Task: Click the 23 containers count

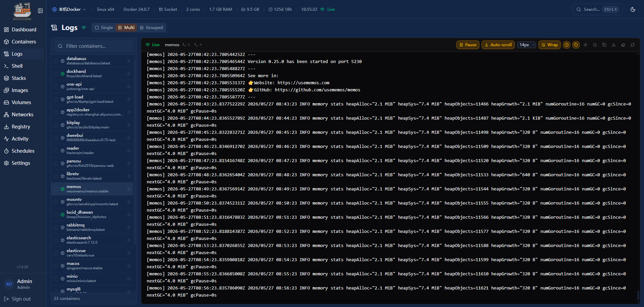Action: coord(67,299)
